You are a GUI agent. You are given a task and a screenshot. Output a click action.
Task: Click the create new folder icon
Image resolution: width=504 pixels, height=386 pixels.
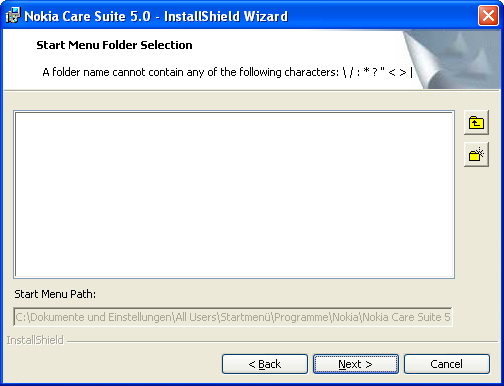pos(476,154)
